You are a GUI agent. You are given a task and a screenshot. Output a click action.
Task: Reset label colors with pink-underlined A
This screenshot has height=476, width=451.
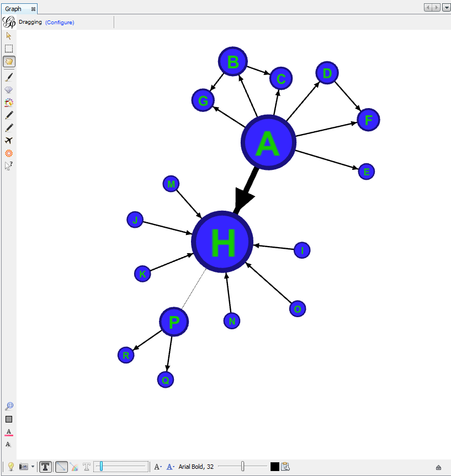[x=9, y=432]
